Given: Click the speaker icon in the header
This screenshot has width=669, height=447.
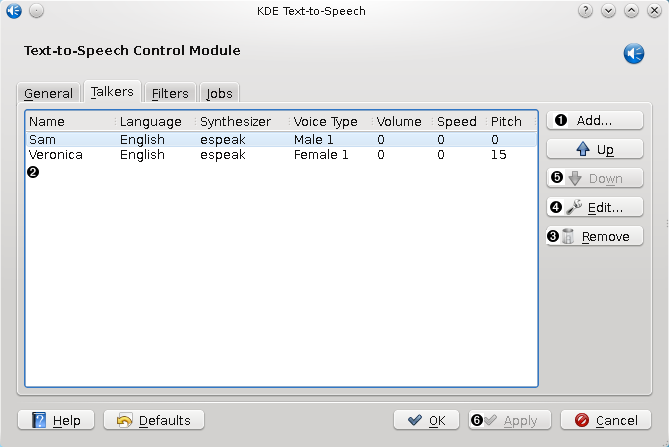Looking at the screenshot, I should tap(634, 53).
